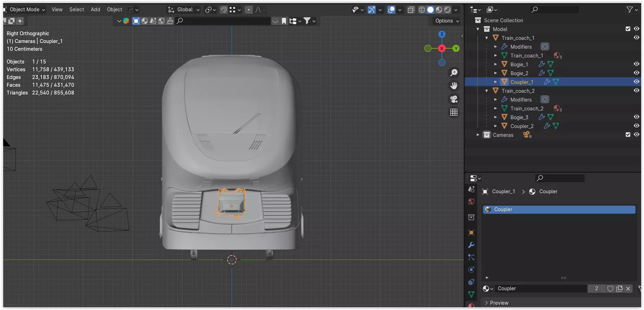The width and height of the screenshot is (644, 310).
Task: Select wireframe viewport shading
Action: coord(422,10)
